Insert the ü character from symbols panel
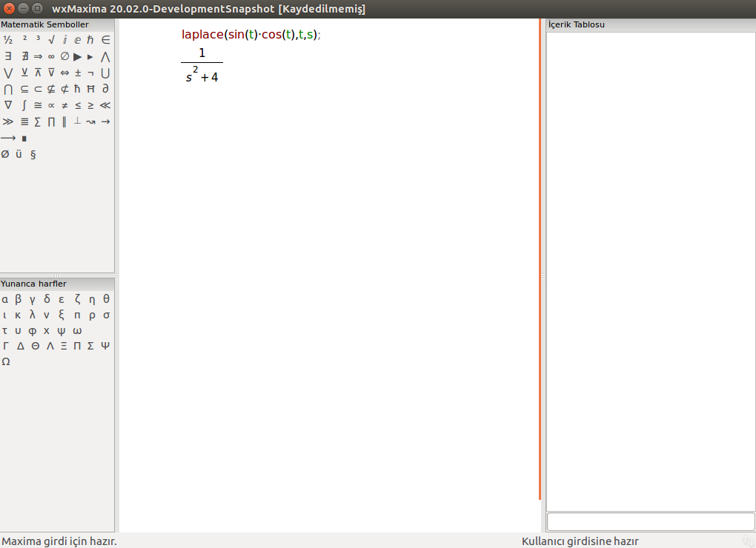The image size is (756, 548). coord(19,155)
